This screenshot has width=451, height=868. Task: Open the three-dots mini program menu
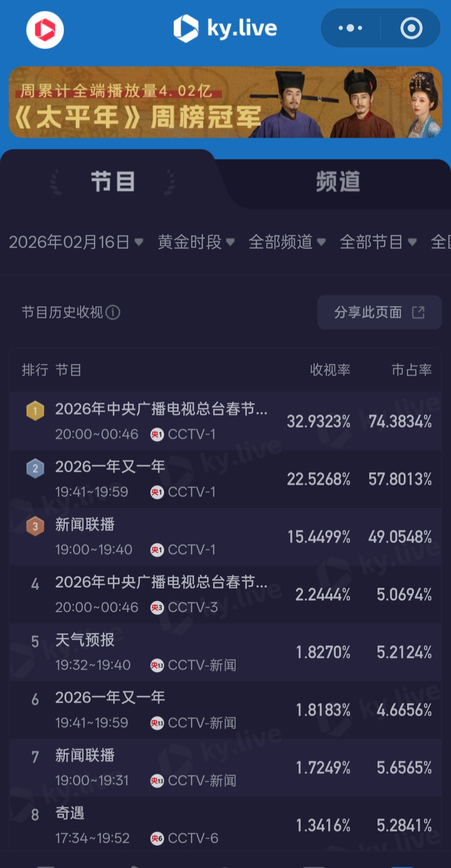pos(350,28)
